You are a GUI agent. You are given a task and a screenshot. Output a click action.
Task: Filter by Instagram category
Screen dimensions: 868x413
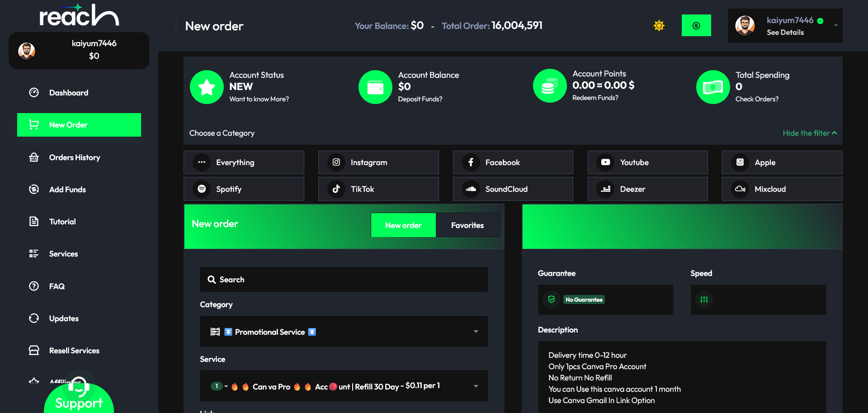click(x=378, y=162)
